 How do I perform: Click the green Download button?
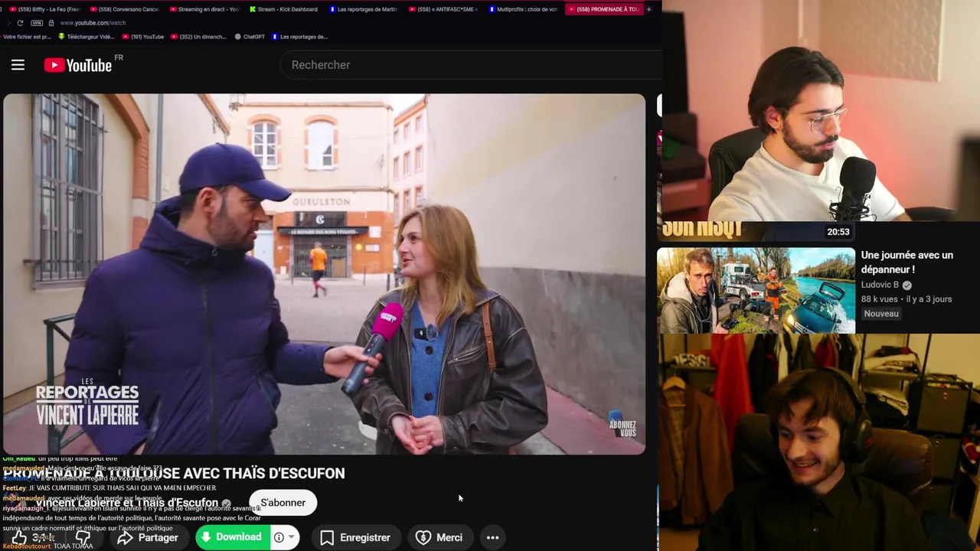pos(232,537)
